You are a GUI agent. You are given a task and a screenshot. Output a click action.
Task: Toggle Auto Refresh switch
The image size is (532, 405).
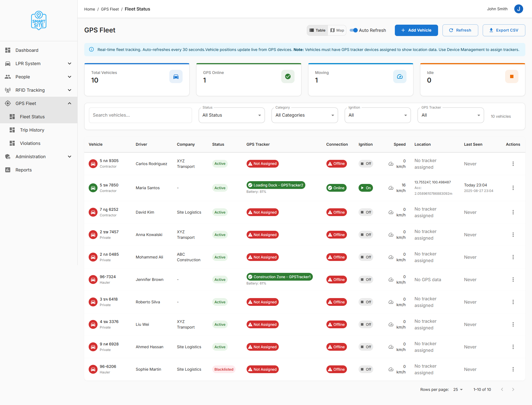(x=354, y=30)
